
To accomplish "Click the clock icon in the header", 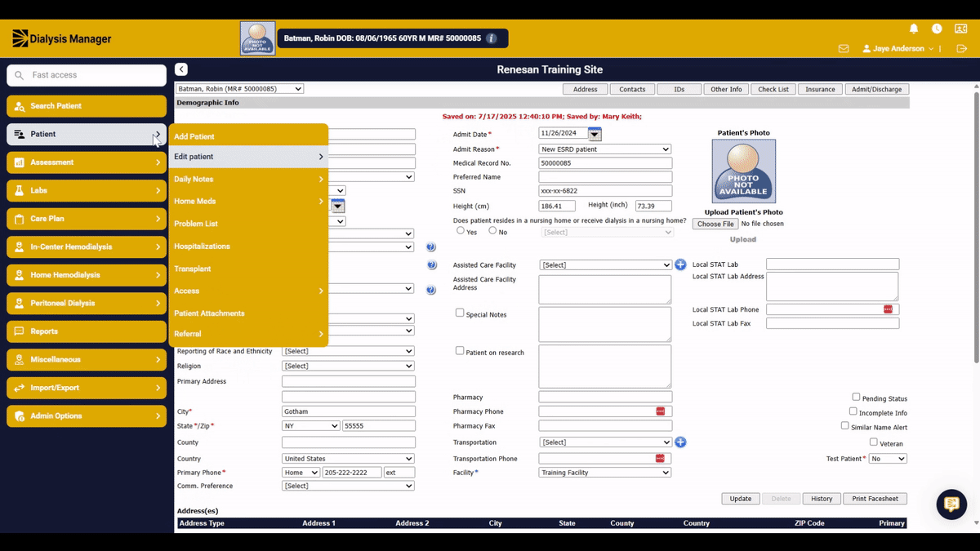I will tap(937, 29).
